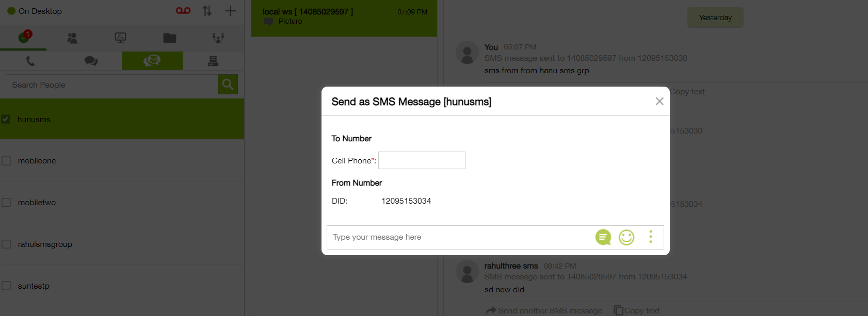Switch to the chat conversations tab
868x316 pixels.
tap(91, 61)
